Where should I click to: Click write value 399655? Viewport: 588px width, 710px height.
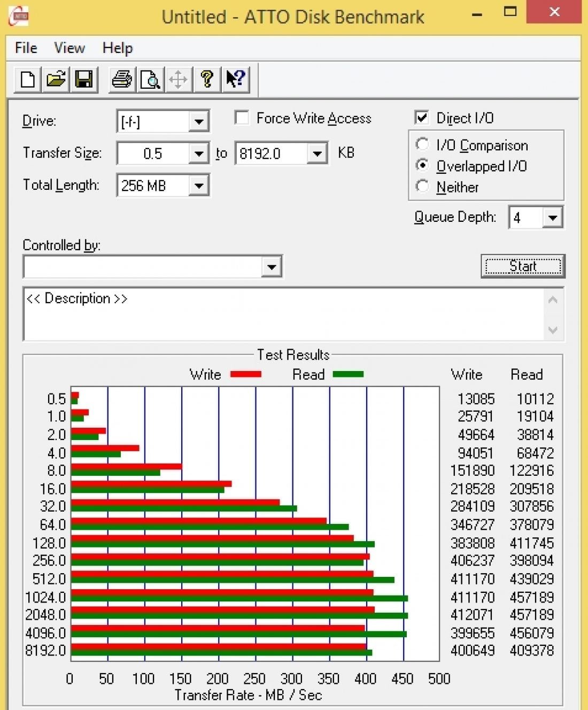[473, 632]
